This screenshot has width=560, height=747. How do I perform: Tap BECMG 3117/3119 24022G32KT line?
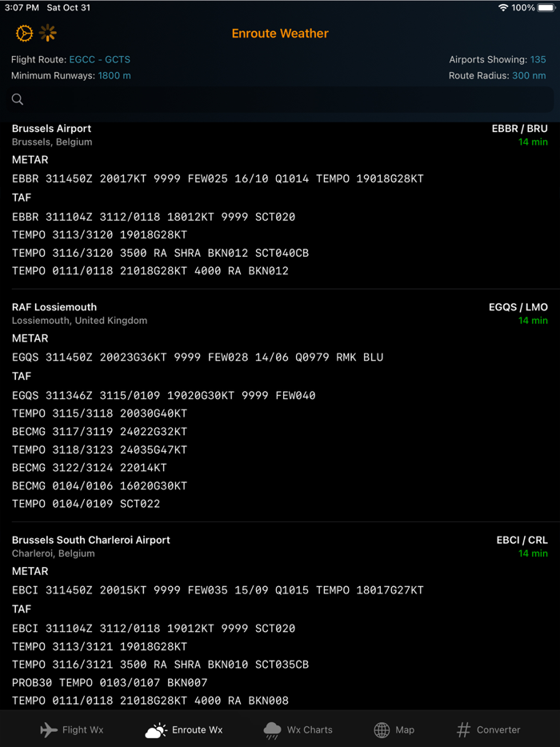coord(100,432)
